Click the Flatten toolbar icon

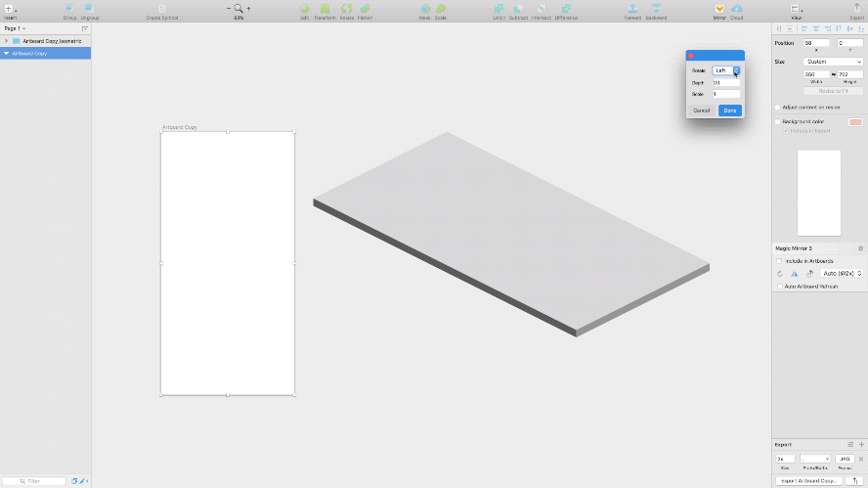[x=365, y=9]
